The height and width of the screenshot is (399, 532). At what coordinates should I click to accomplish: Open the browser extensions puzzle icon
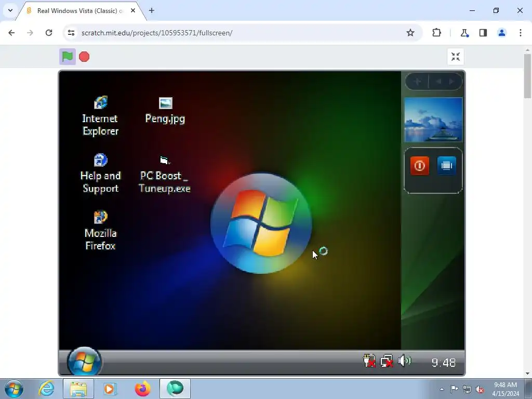pos(436,33)
